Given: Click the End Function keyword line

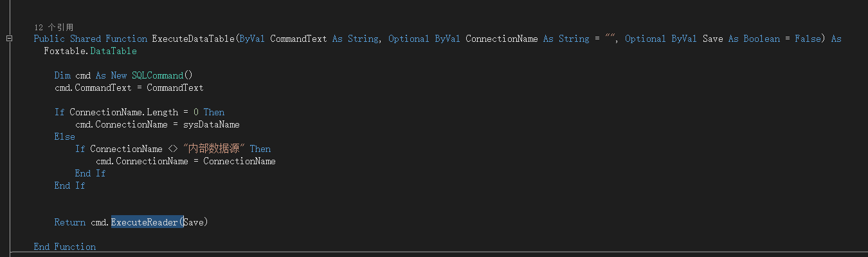Looking at the screenshot, I should click(x=65, y=247).
